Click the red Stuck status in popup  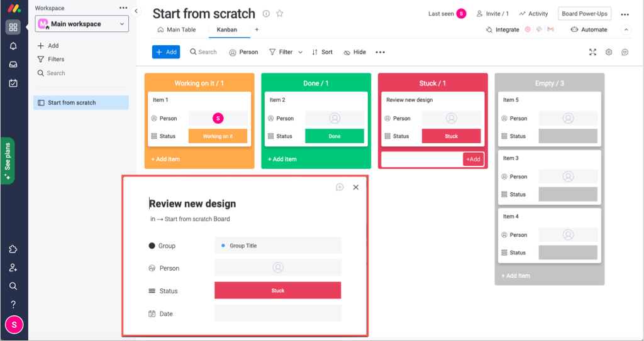coord(278,290)
